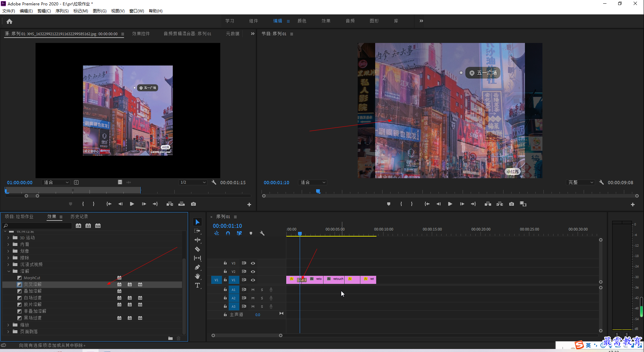Open Source monitor settings wrench
Viewport: 644px width, 352px height.
214,182
